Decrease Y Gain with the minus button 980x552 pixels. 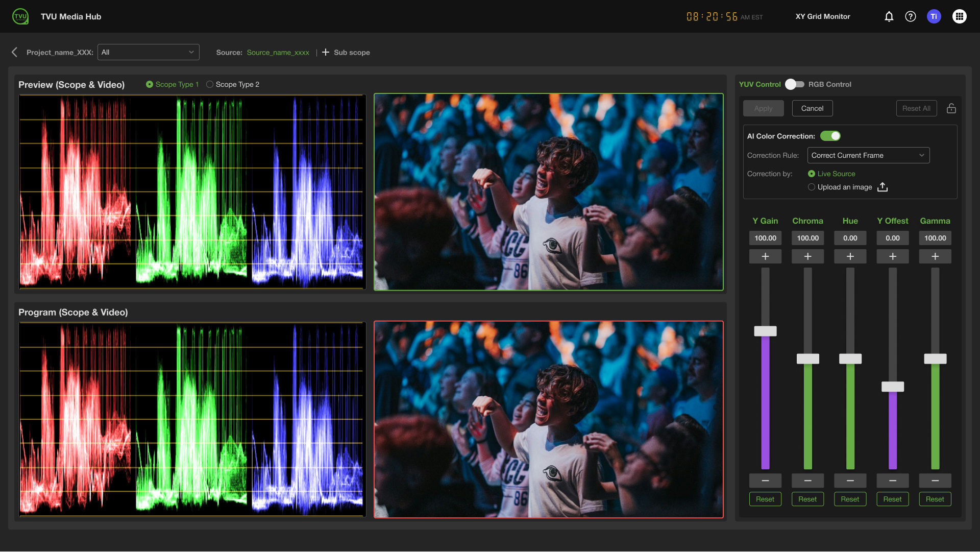pyautogui.click(x=765, y=481)
